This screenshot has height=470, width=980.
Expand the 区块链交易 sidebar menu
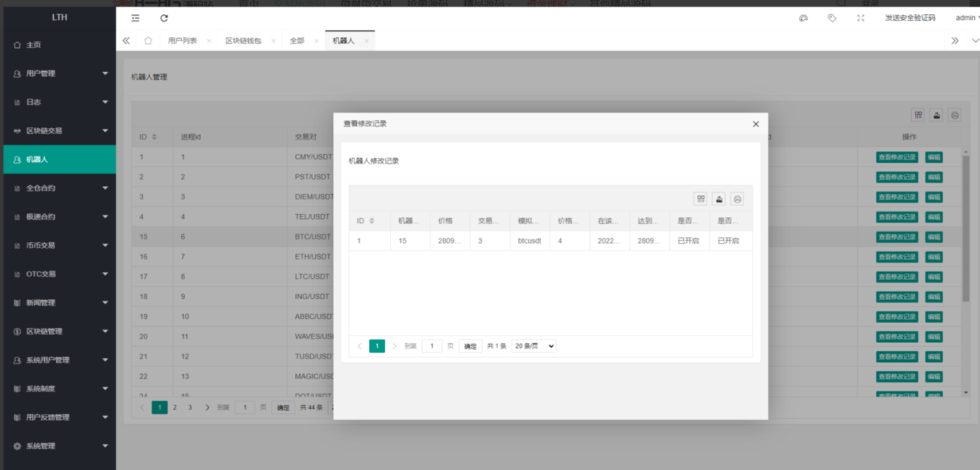pos(60,131)
